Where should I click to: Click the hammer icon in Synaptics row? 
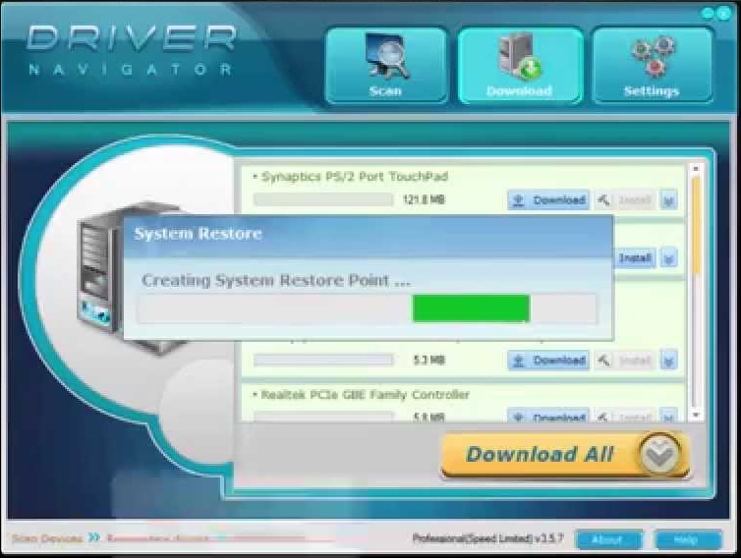603,200
